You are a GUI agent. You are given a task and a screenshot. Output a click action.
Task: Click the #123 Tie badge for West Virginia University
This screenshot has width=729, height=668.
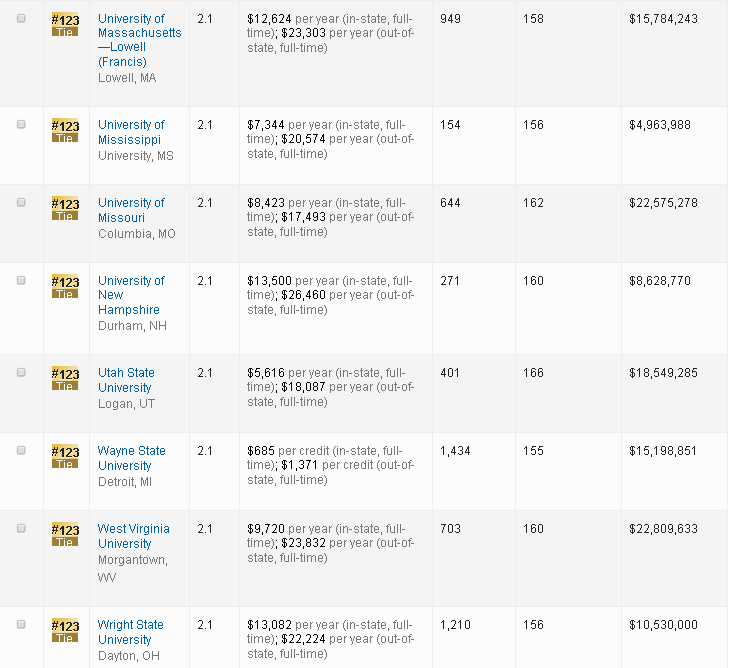[x=65, y=534]
